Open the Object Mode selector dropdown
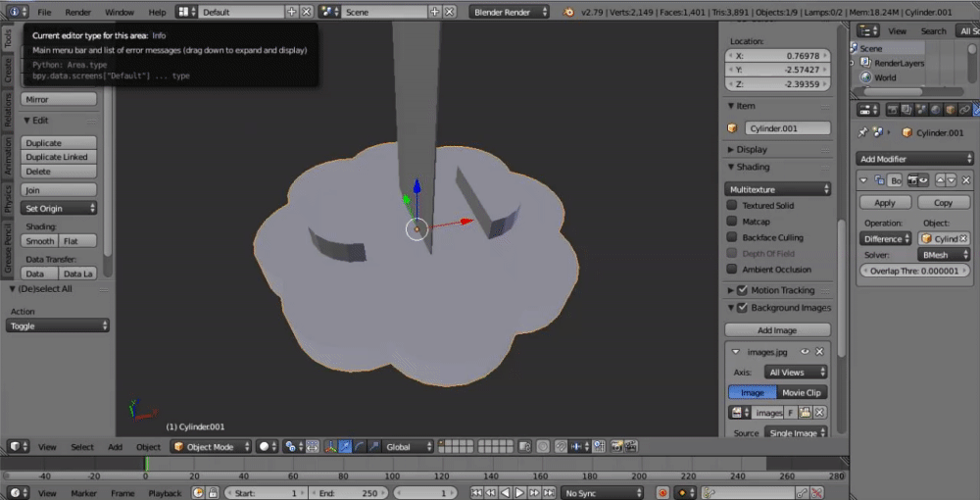The height and width of the screenshot is (500, 980). (x=210, y=446)
